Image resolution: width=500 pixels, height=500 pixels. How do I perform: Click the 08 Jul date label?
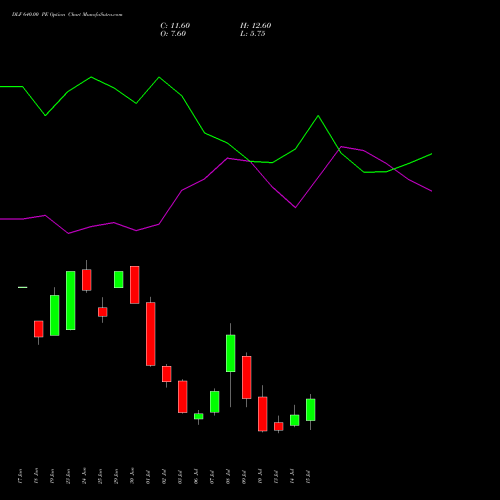pos(228,476)
